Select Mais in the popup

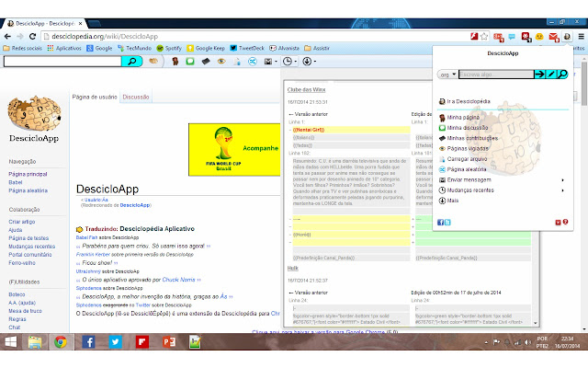(x=448, y=201)
